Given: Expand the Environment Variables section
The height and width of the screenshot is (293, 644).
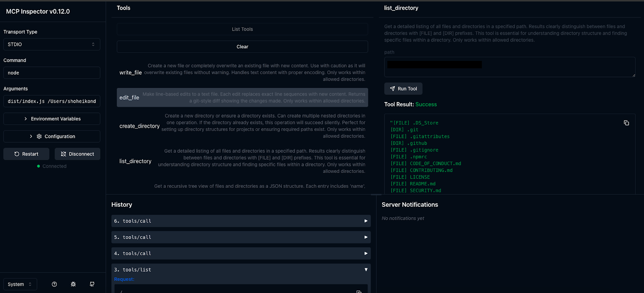Looking at the screenshot, I should 52,119.
